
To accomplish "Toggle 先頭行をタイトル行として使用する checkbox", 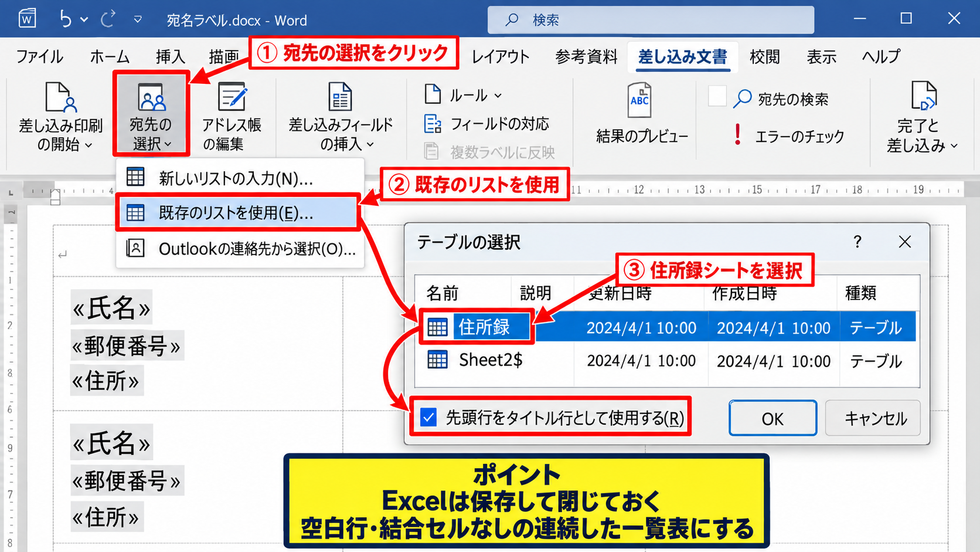I will [x=429, y=418].
